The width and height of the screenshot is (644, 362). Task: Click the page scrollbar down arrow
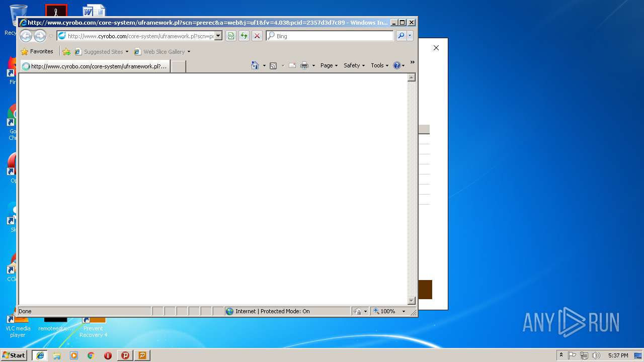[x=411, y=301]
